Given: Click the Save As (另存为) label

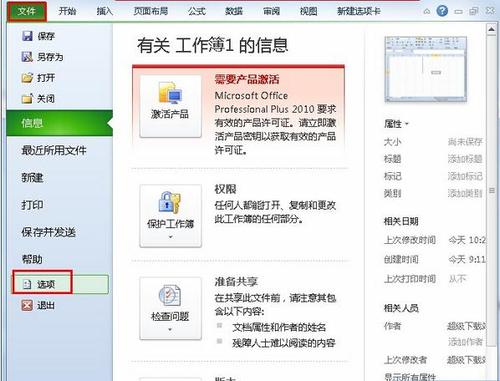Looking at the screenshot, I should pos(50,57).
